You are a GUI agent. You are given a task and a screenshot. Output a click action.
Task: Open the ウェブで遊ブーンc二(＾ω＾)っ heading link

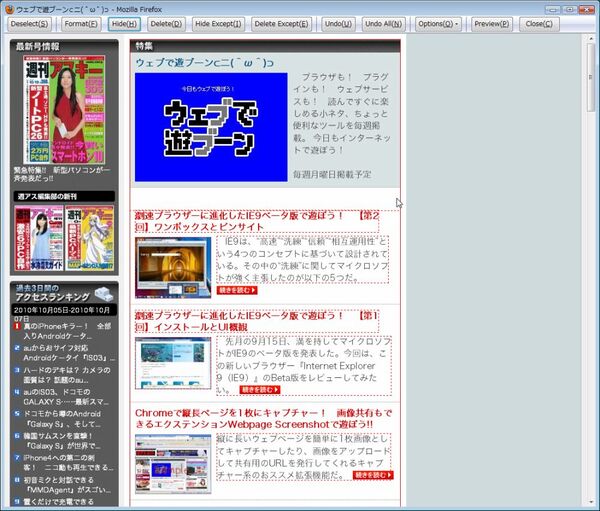(x=205, y=62)
